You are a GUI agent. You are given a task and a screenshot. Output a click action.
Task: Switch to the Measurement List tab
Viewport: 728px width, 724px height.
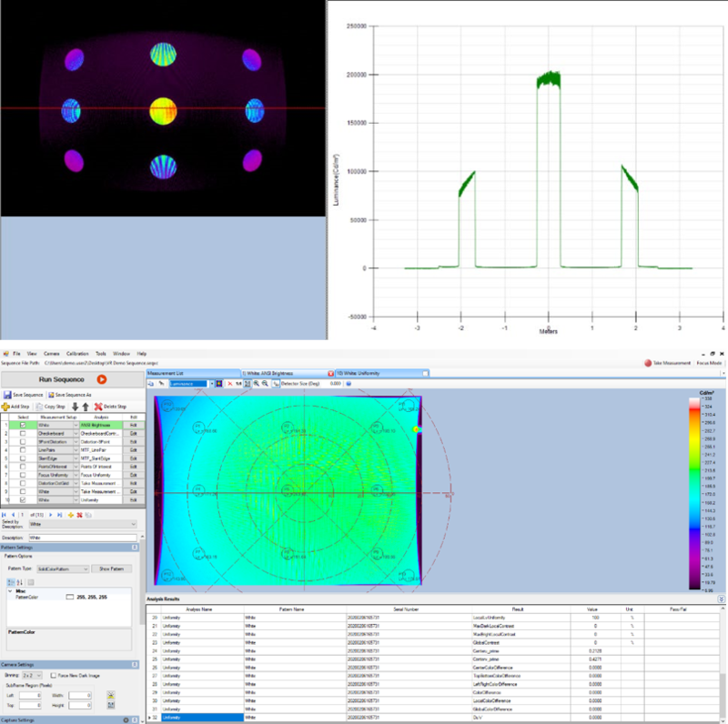pyautogui.click(x=194, y=373)
